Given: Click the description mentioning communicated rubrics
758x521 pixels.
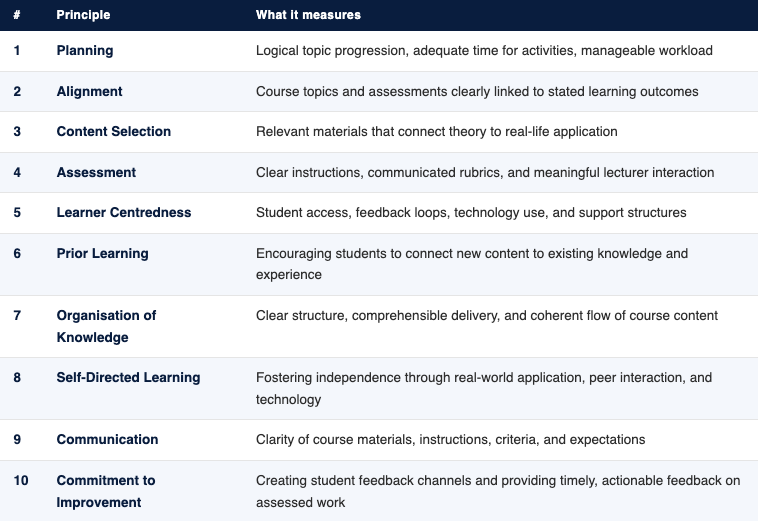Looking at the screenshot, I should point(485,172).
